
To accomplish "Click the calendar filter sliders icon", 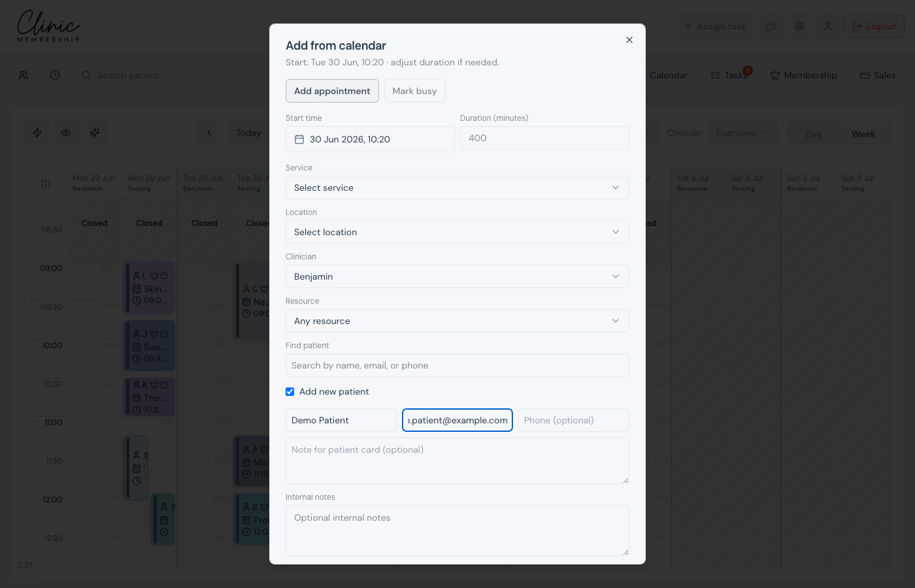I will (46, 184).
